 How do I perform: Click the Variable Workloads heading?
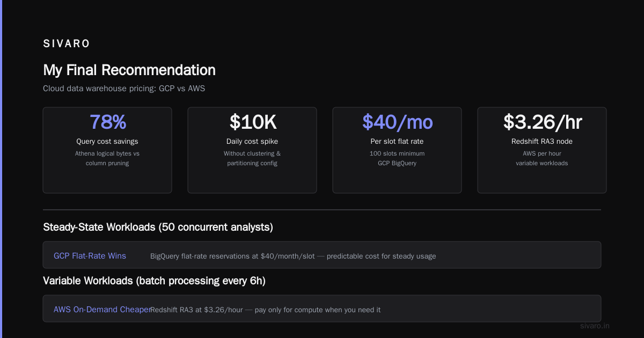154,281
